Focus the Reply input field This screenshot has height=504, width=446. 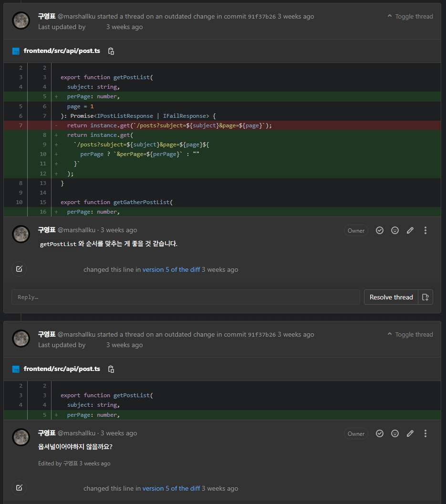(186, 297)
